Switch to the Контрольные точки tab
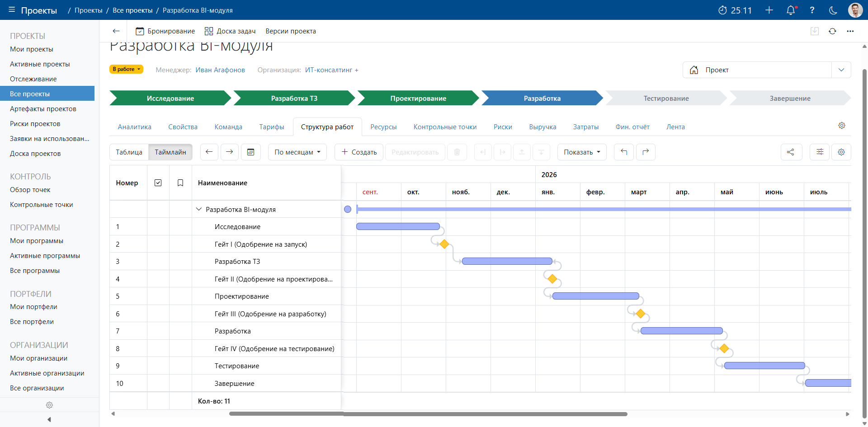 click(x=445, y=127)
